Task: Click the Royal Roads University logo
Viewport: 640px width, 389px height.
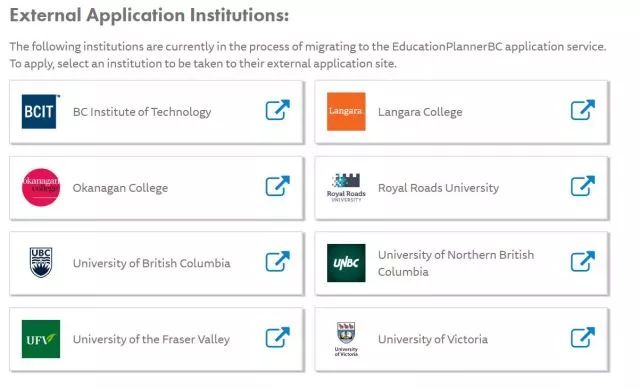Action: 346,188
